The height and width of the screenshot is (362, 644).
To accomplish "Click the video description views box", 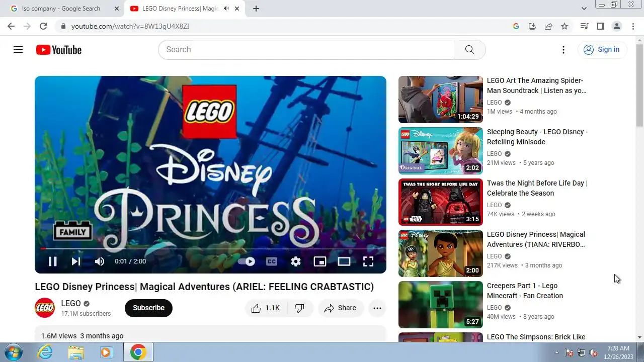I will pos(210,334).
